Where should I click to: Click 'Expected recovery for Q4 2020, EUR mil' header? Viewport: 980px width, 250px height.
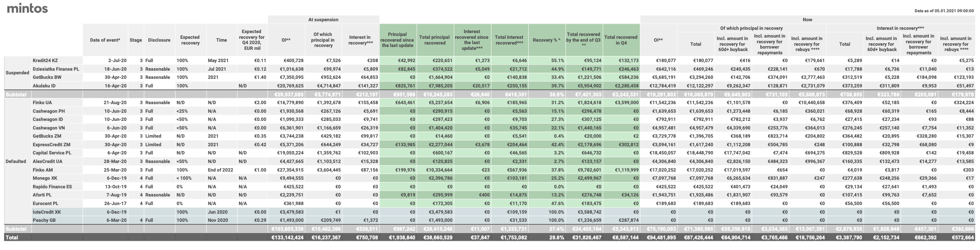252,40
